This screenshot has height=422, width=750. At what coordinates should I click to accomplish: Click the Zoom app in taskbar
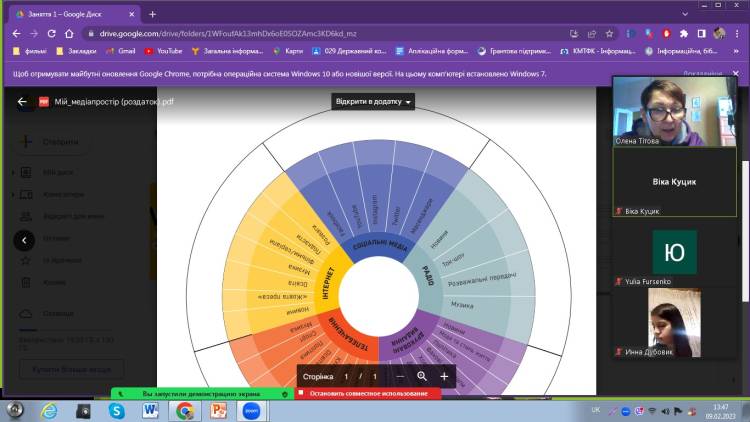(250, 410)
